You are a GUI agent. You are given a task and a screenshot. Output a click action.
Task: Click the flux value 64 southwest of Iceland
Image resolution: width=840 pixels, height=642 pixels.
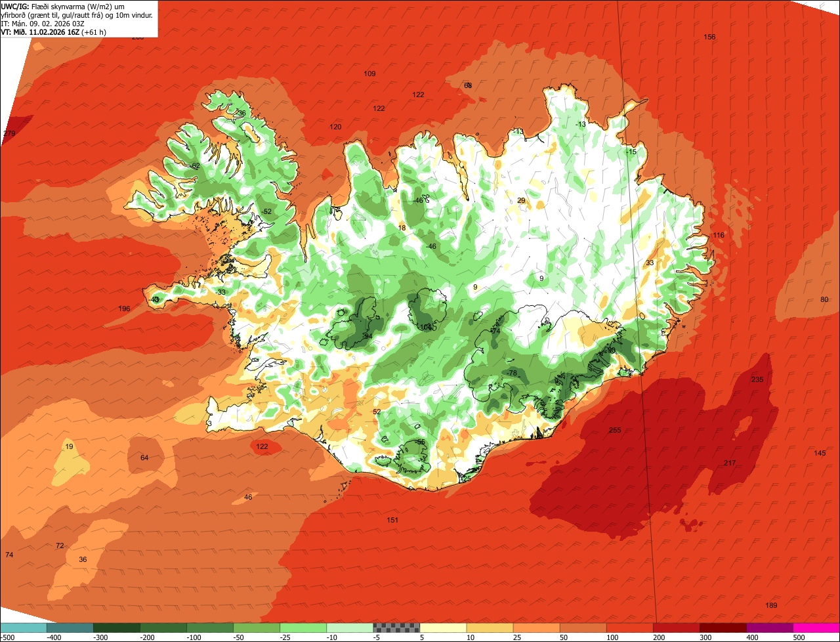[144, 458]
